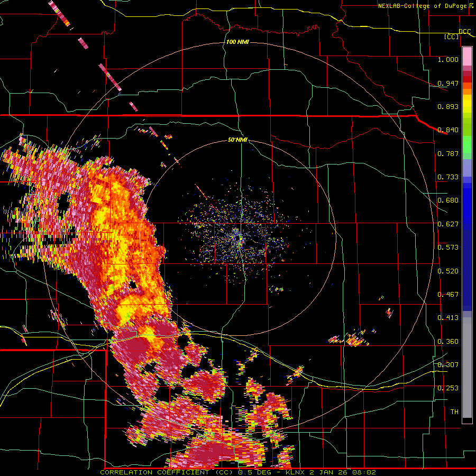The width and height of the screenshot is (476, 476).
Task: Click the 0.520 legend value
Action: (448, 271)
